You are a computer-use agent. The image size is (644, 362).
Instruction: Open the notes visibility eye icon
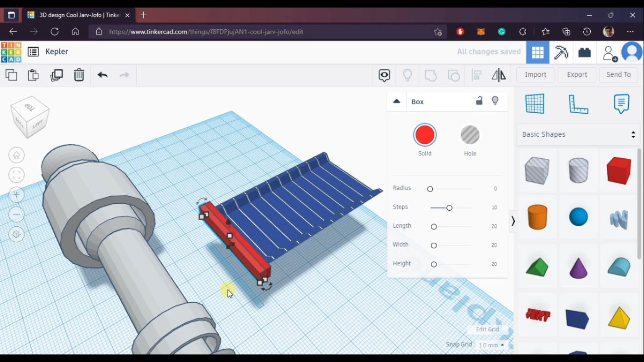[x=385, y=75]
